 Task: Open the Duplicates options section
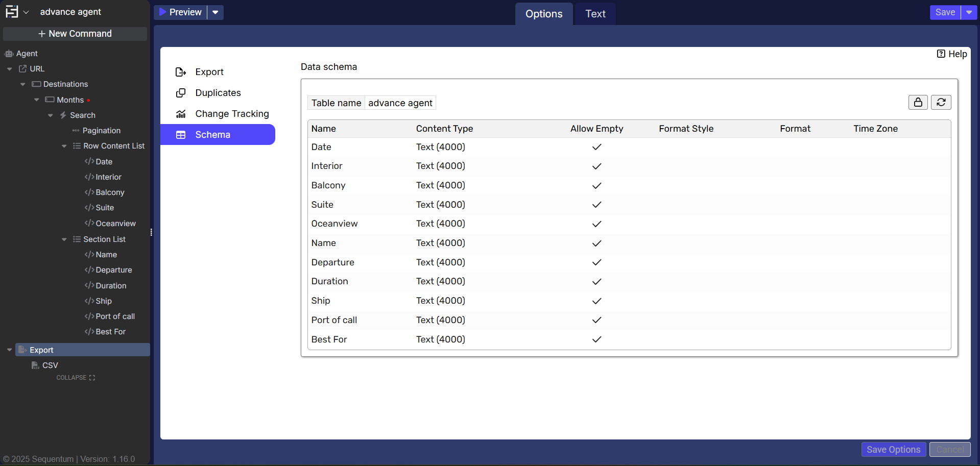[218, 93]
